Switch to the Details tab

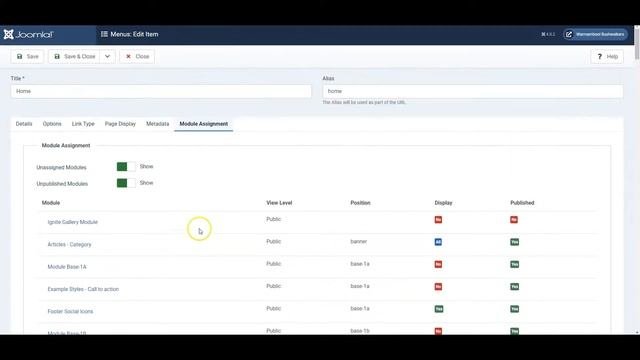[24, 124]
